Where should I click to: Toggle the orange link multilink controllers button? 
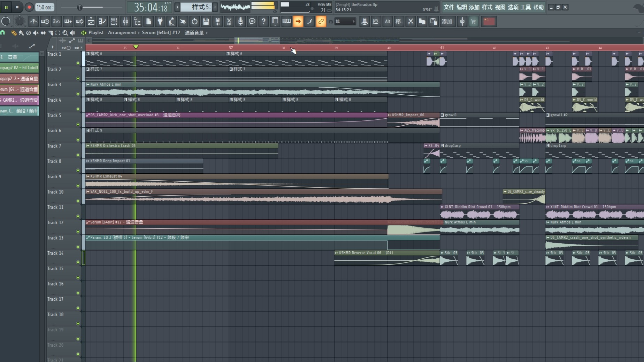pos(321,22)
